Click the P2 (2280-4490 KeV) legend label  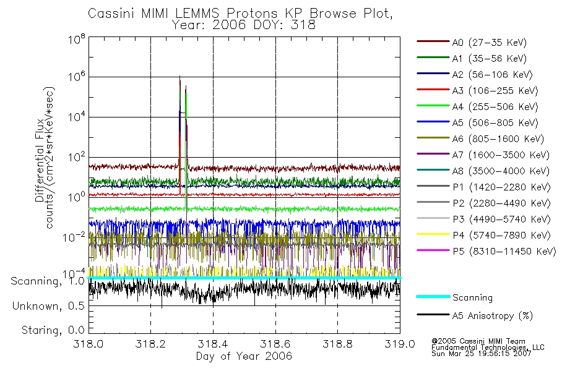click(501, 203)
